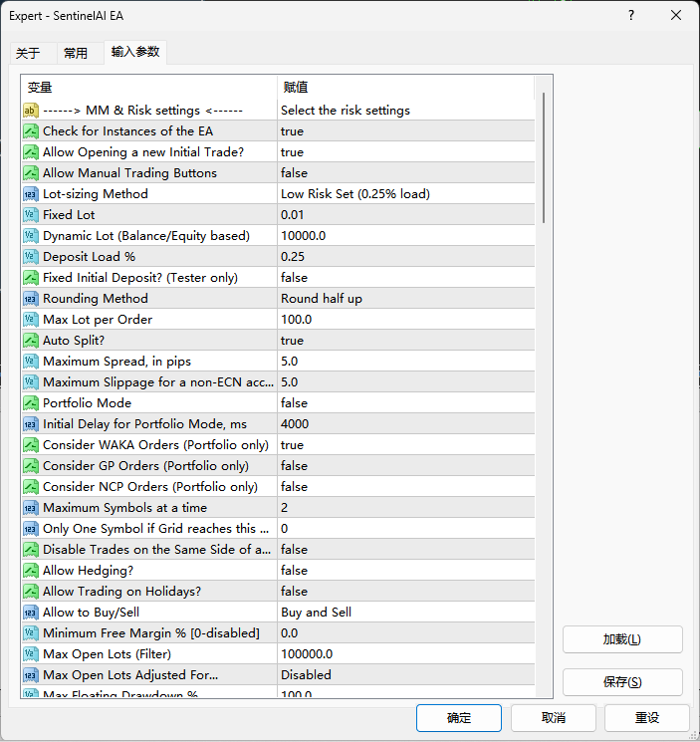Click the icon beside Allow Hedging?
Viewport: 700px width, 742px height.
pos(31,571)
